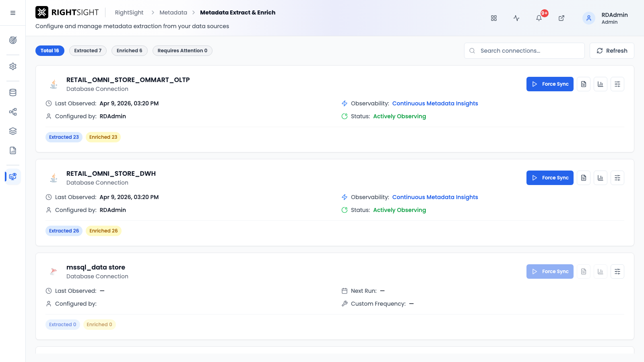644x362 pixels.
Task: Open the report file sidebar icon
Action: pos(13,150)
